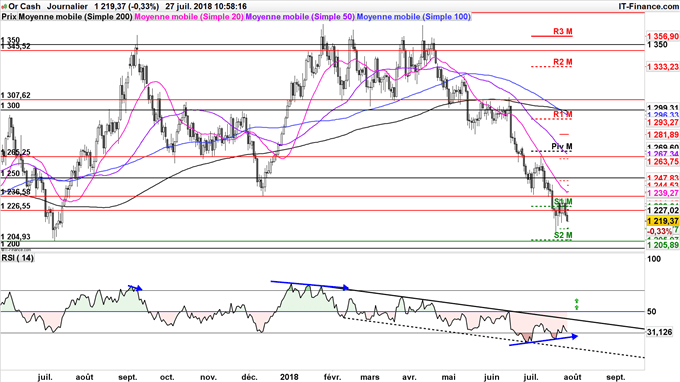Click the Prix Moyenne mobile (Simple 200) label
The width and height of the screenshot is (680, 382).
pyautogui.click(x=67, y=17)
